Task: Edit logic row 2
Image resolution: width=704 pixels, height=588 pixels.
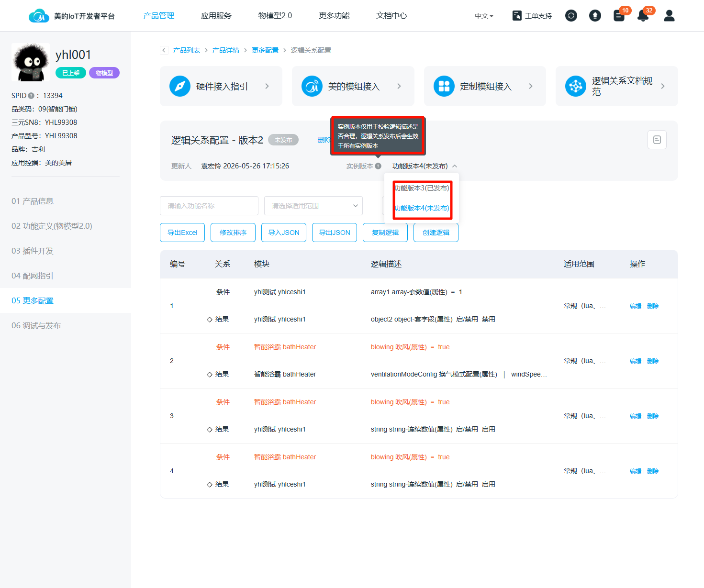Action: click(636, 361)
